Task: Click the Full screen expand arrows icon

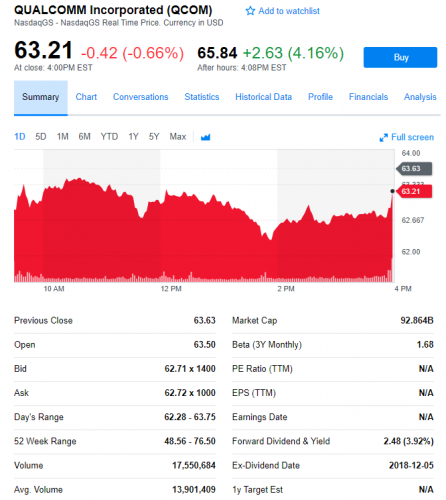Action: pos(384,137)
